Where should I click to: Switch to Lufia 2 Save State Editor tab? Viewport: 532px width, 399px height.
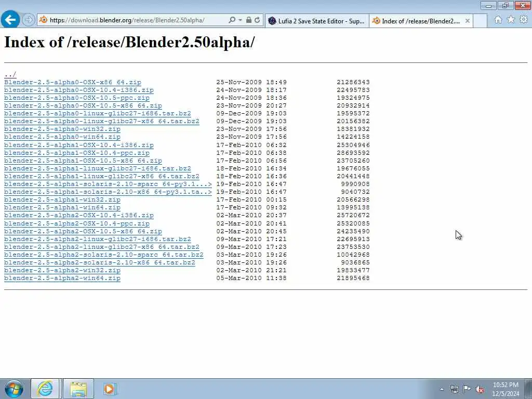tap(316, 21)
